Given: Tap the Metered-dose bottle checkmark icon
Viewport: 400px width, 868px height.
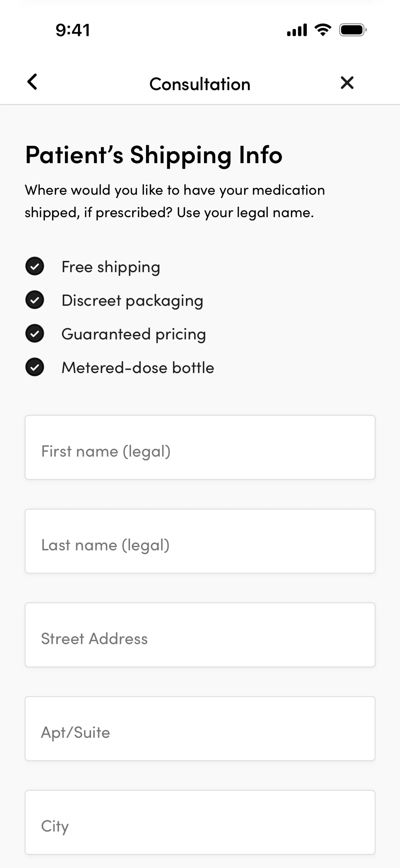Looking at the screenshot, I should coord(35,367).
